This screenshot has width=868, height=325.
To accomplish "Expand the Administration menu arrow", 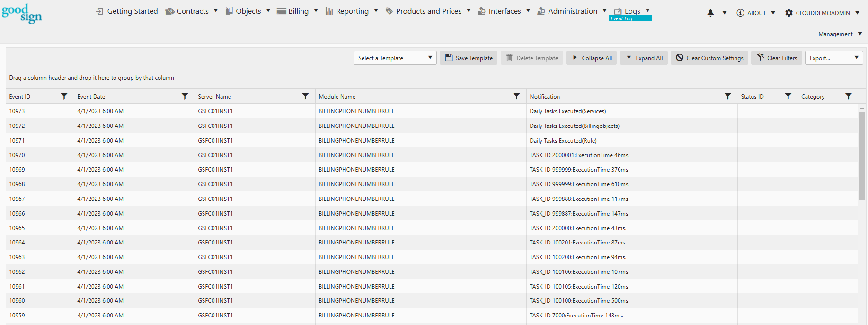I will (604, 10).
